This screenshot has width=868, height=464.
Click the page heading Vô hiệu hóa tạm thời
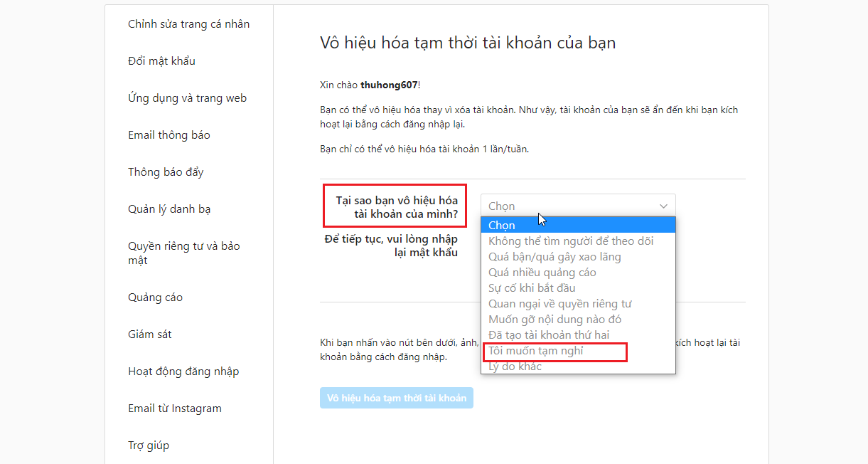[x=468, y=43]
